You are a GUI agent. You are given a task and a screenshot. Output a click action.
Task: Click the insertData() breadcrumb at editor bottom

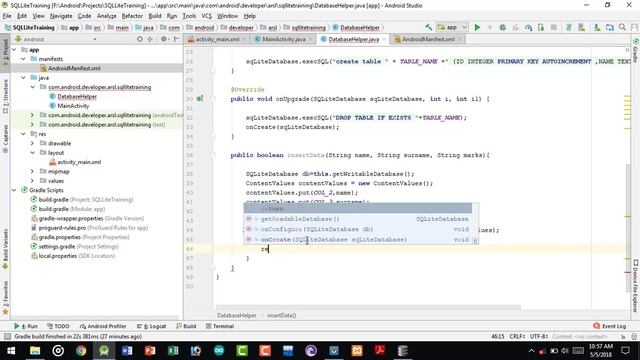click(x=282, y=316)
